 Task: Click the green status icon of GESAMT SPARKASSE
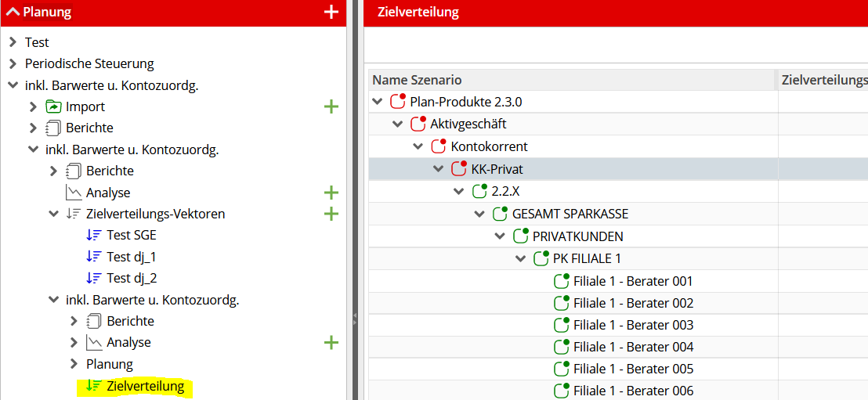tap(500, 214)
